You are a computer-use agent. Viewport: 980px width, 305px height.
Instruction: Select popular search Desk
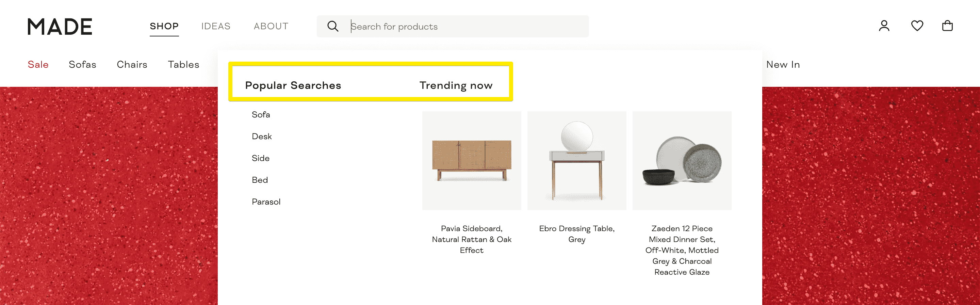[262, 136]
